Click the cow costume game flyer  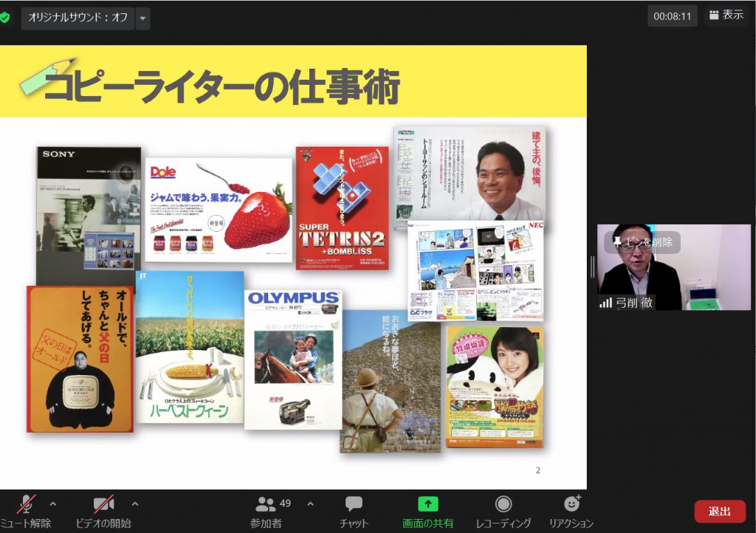tap(495, 388)
